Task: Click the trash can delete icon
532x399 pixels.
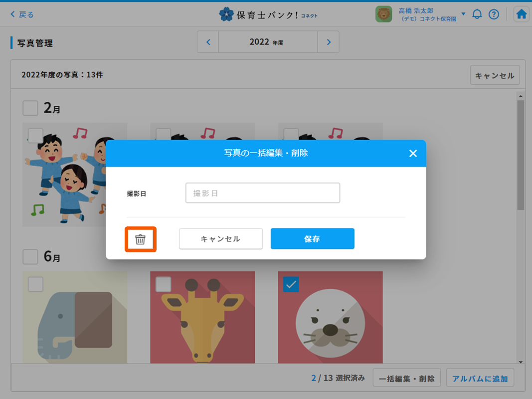Action: click(140, 239)
